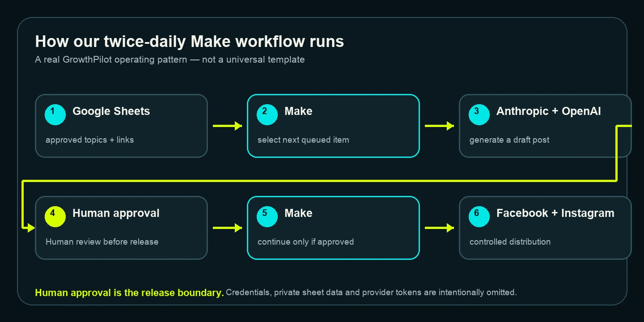
Task: Select the "Google Sheets" card heading
Action: click(x=111, y=111)
